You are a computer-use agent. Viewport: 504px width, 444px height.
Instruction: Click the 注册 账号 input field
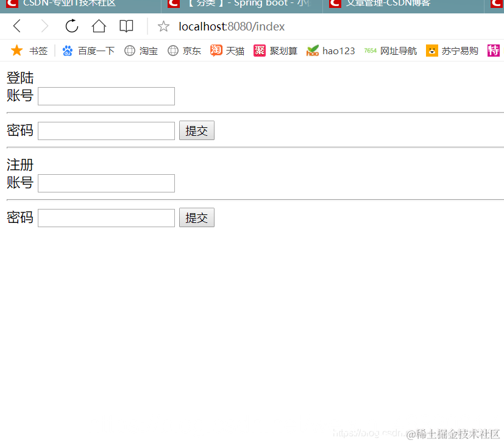[x=107, y=183]
